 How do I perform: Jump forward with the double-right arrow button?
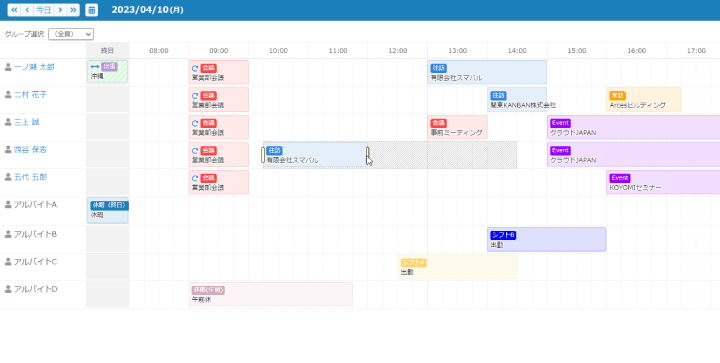[x=73, y=10]
